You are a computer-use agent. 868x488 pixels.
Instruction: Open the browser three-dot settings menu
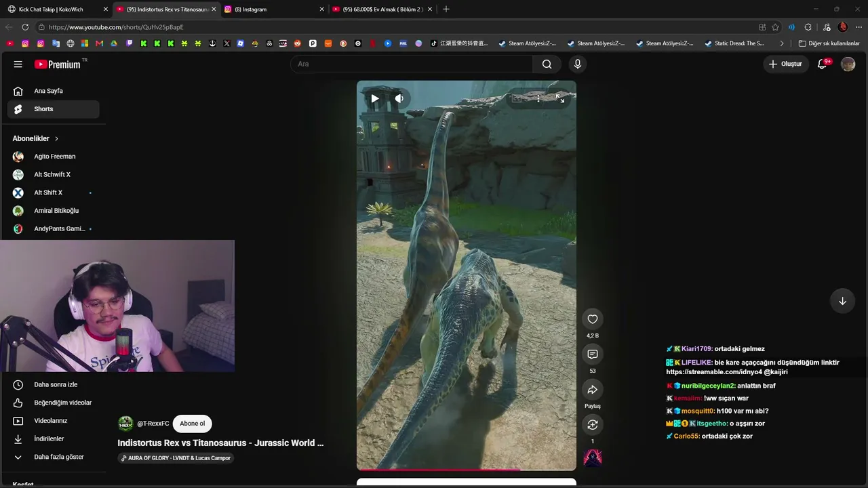pyautogui.click(x=859, y=27)
